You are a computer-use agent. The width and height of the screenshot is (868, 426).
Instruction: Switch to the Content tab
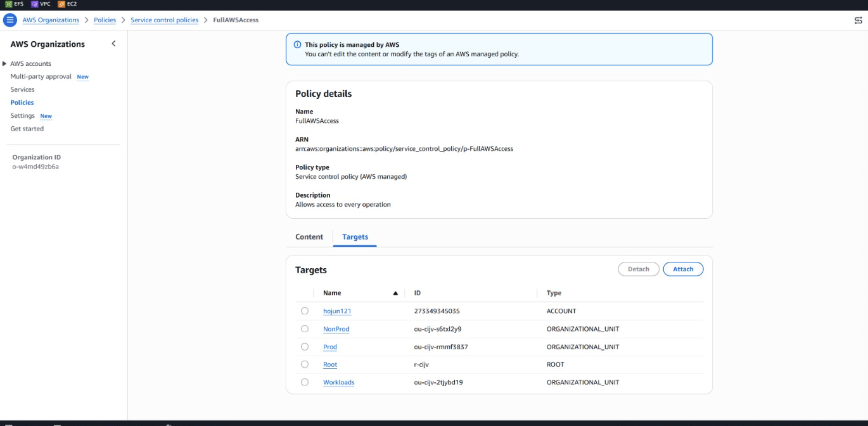coord(309,236)
